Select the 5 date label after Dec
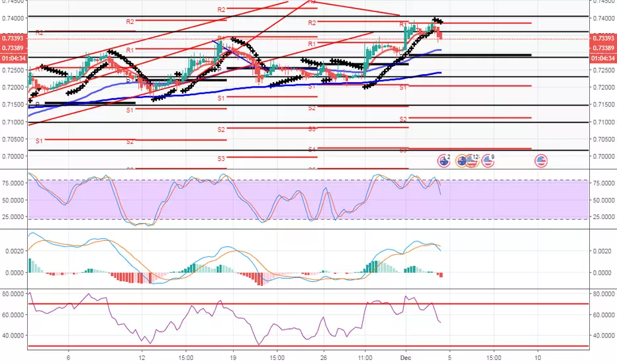 (450, 357)
